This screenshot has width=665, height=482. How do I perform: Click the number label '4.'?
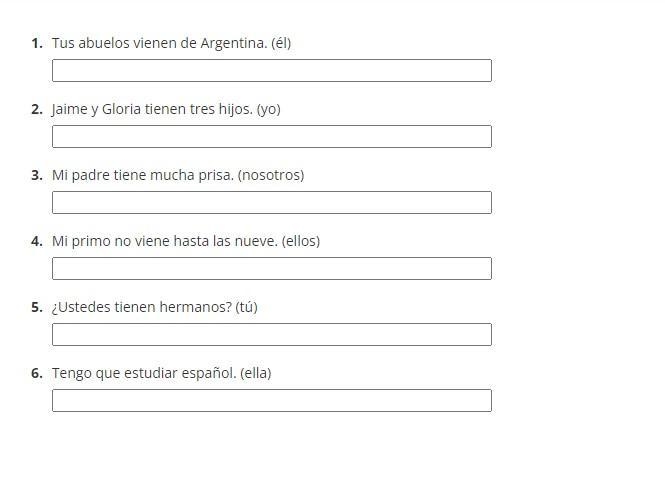37,241
